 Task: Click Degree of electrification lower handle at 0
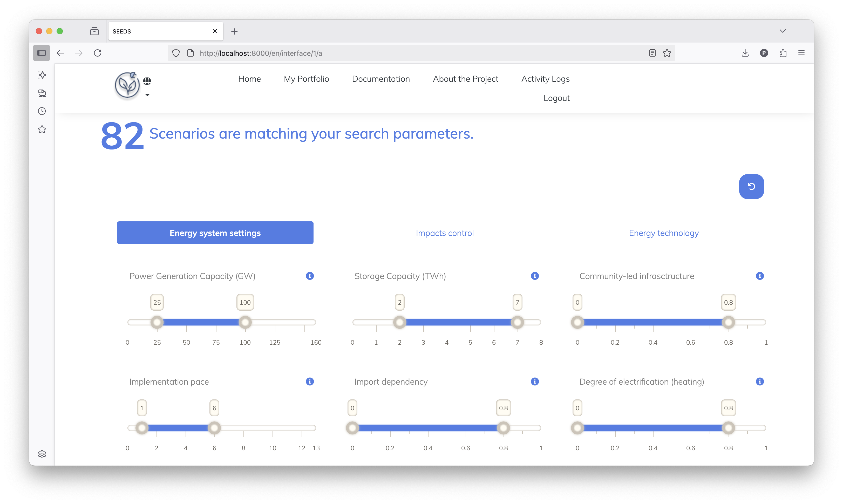point(577,428)
